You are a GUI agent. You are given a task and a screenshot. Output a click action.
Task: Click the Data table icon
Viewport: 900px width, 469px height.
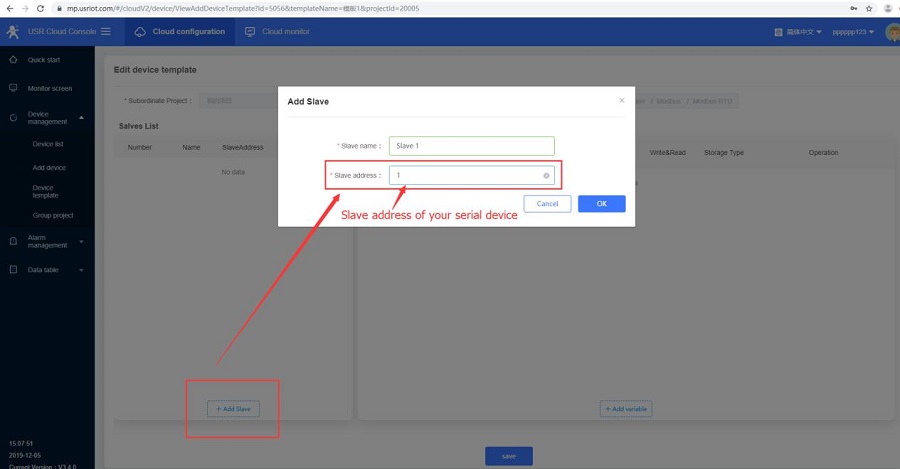tap(13, 269)
